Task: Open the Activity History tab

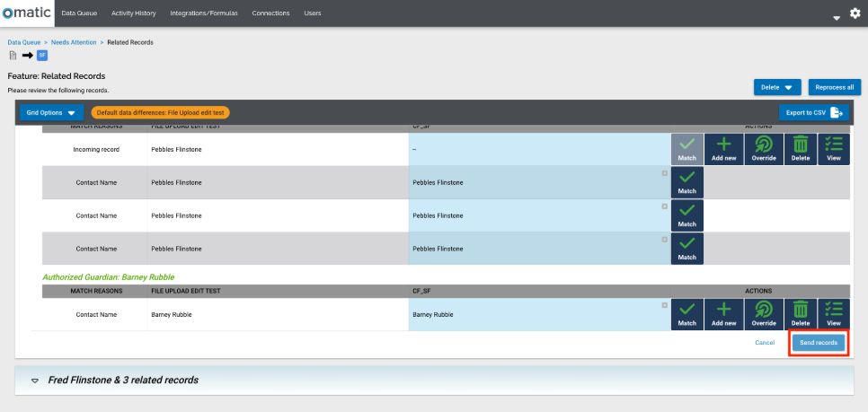Action: click(133, 13)
